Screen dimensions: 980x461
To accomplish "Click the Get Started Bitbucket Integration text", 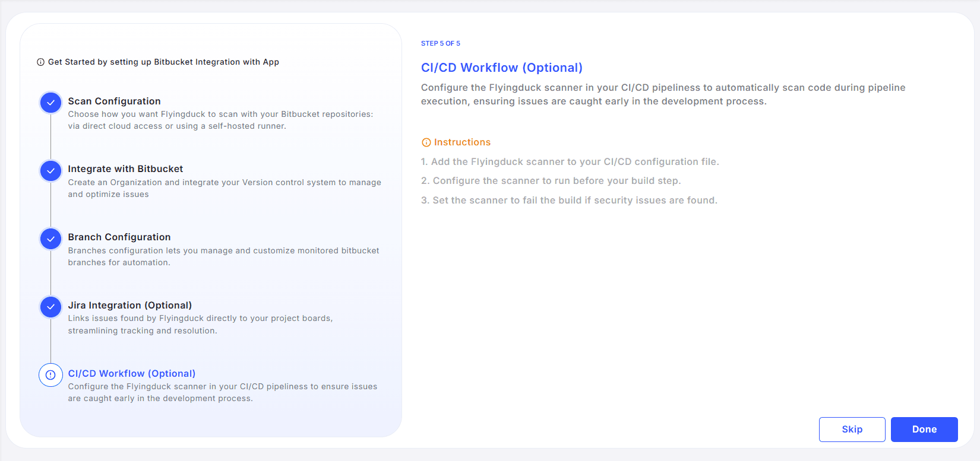I will (163, 62).
